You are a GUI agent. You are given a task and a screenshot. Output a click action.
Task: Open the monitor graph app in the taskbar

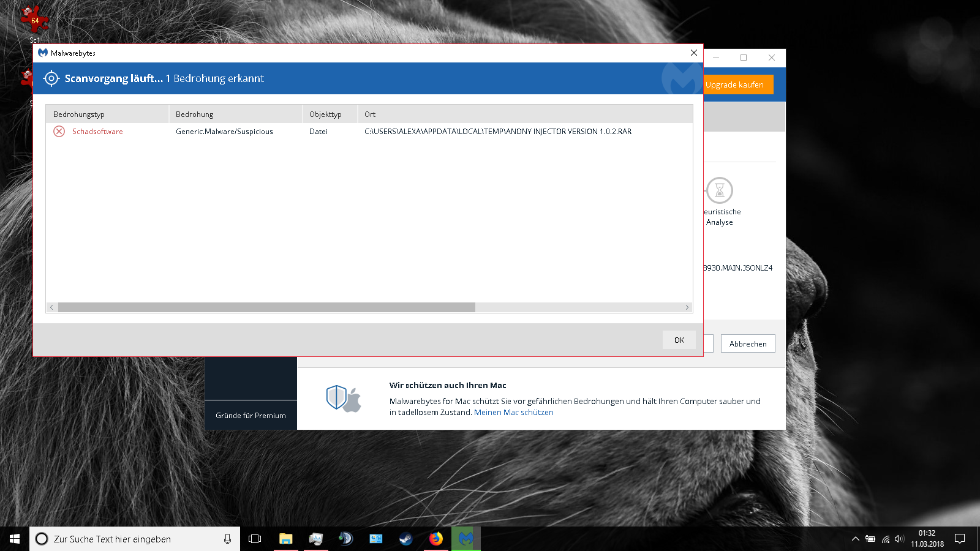click(315, 539)
